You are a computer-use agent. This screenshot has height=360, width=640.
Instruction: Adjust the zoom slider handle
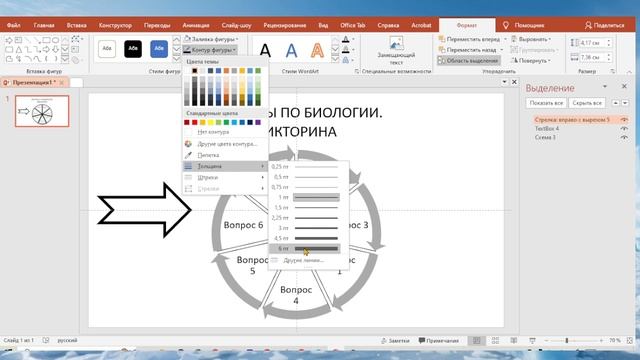click(567, 340)
